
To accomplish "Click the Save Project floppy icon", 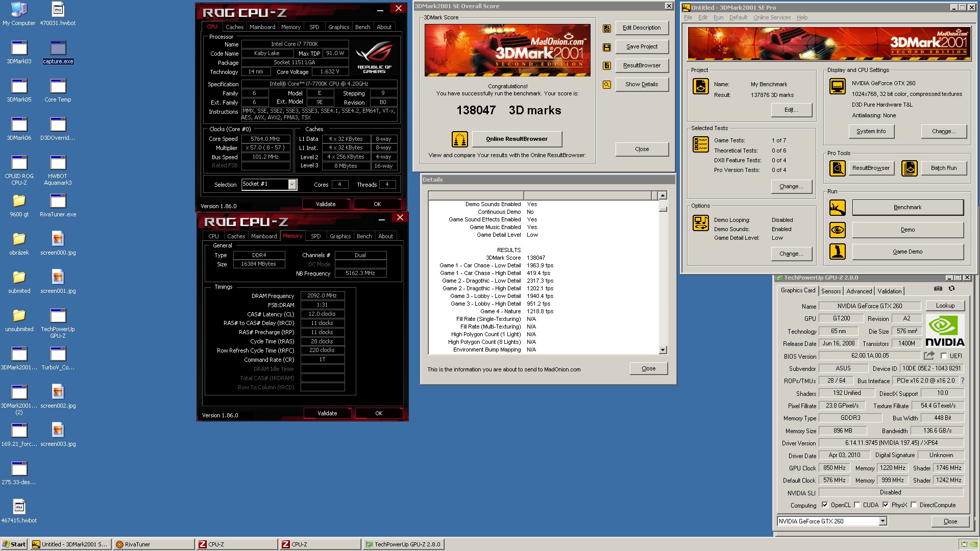I will coord(607,47).
